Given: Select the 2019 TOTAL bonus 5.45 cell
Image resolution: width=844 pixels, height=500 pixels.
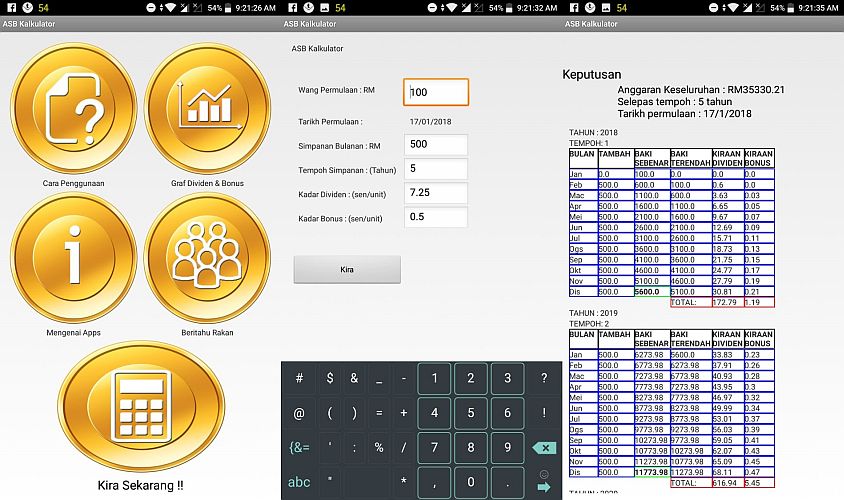Looking at the screenshot, I should click(x=759, y=483).
